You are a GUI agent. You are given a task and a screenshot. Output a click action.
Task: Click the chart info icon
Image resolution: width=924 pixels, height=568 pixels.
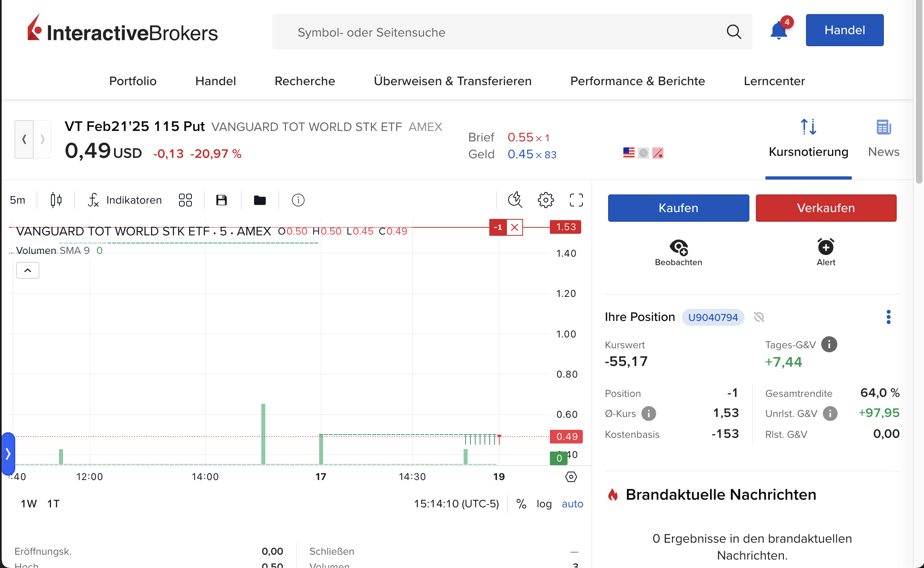point(298,200)
